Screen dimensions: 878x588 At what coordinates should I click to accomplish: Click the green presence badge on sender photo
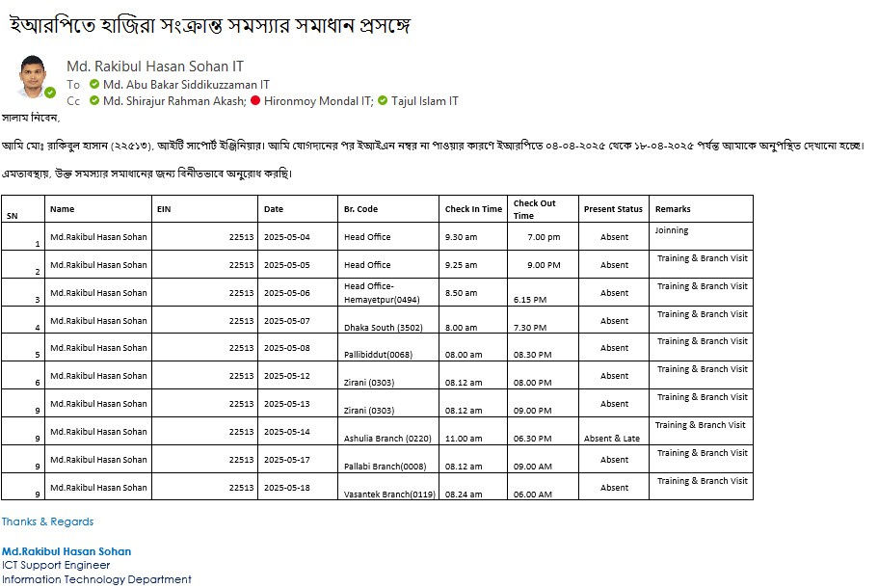click(x=50, y=93)
